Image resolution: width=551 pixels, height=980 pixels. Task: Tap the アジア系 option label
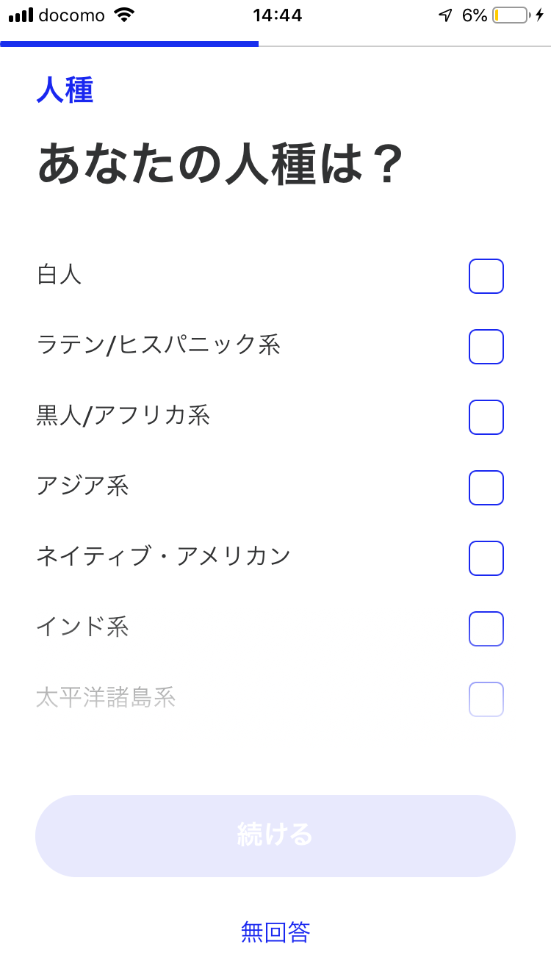(82, 487)
